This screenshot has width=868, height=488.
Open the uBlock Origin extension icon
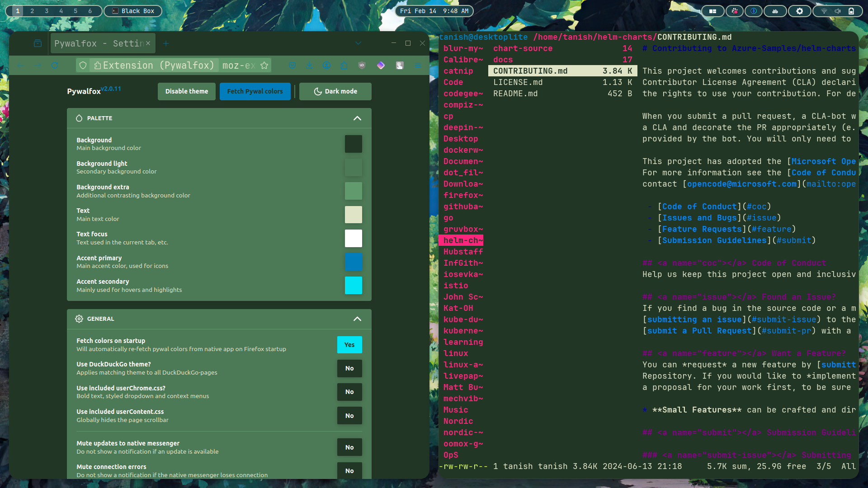[362, 66]
